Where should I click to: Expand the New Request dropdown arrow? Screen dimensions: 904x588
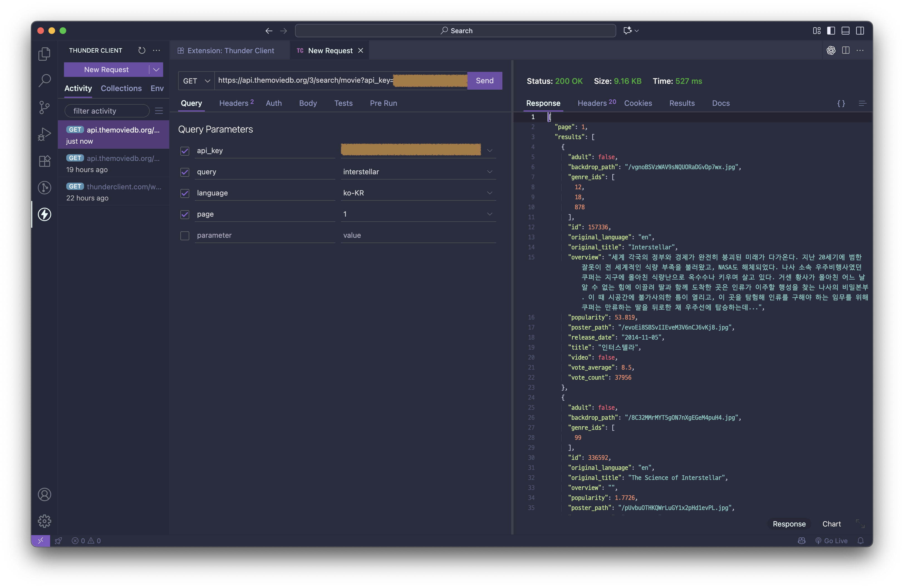click(156, 70)
